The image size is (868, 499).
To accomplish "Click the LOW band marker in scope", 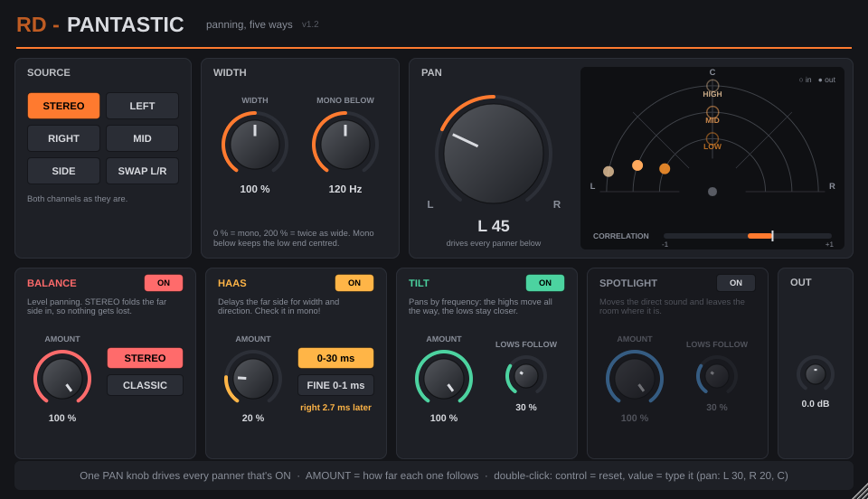I will pos(712,138).
